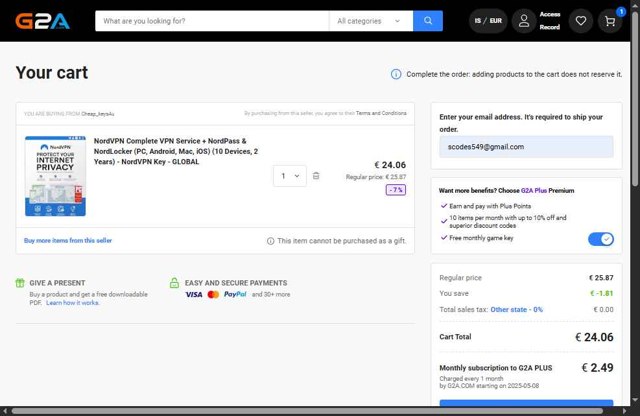Click the 'Other state - 0%' tax link

[516, 310]
